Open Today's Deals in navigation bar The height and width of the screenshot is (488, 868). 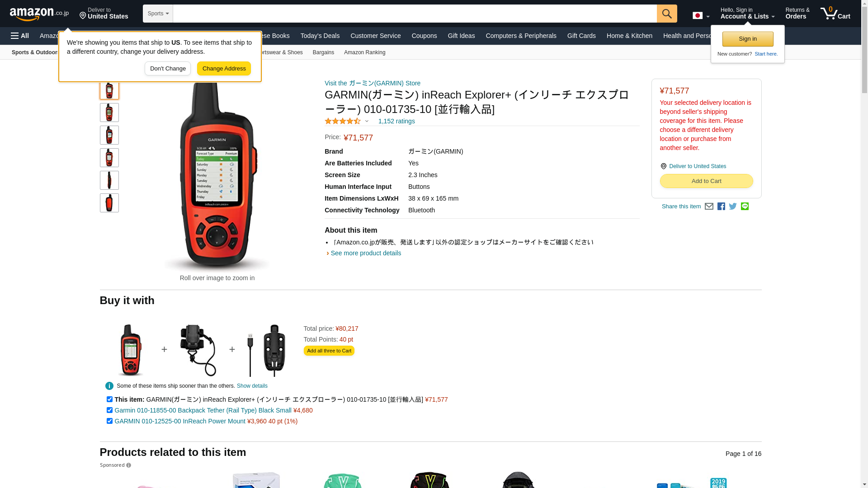coord(320,36)
